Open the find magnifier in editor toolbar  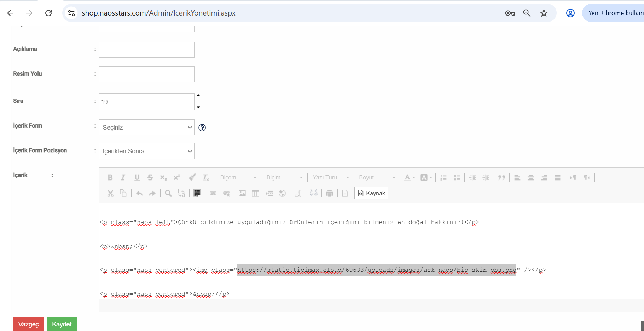(168, 193)
